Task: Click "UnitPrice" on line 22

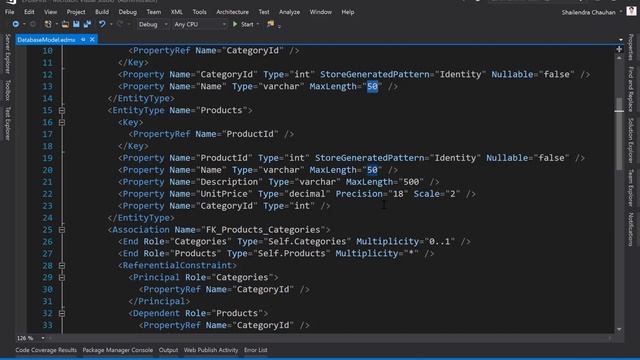Action: tap(224, 194)
